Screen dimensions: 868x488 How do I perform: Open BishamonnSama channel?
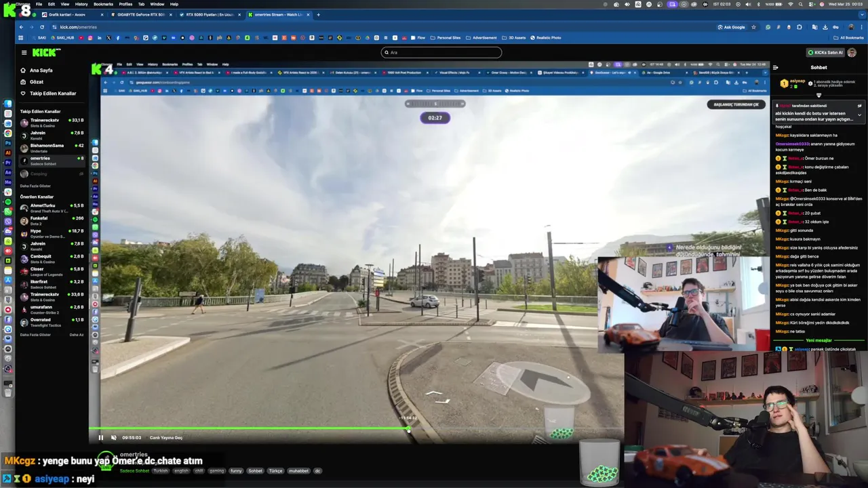click(52, 147)
